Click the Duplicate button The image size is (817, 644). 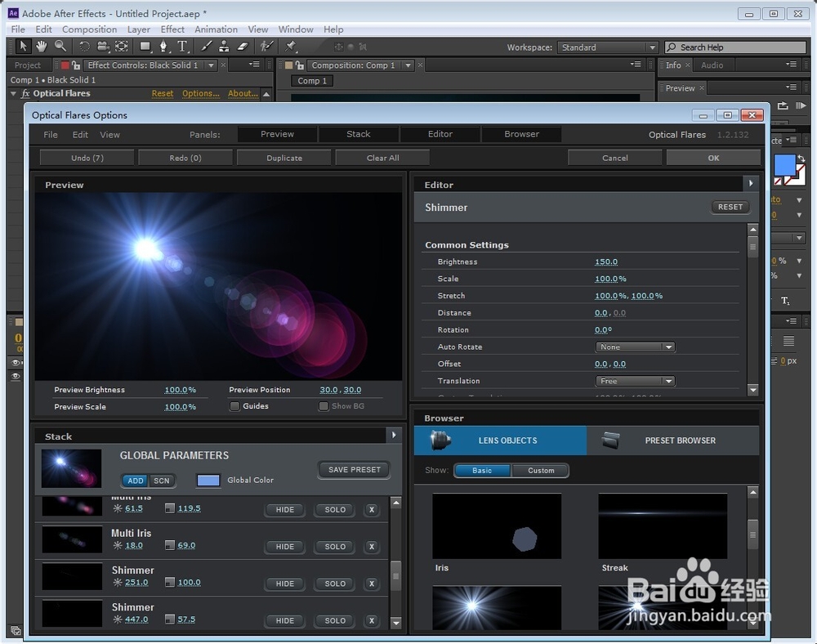284,158
